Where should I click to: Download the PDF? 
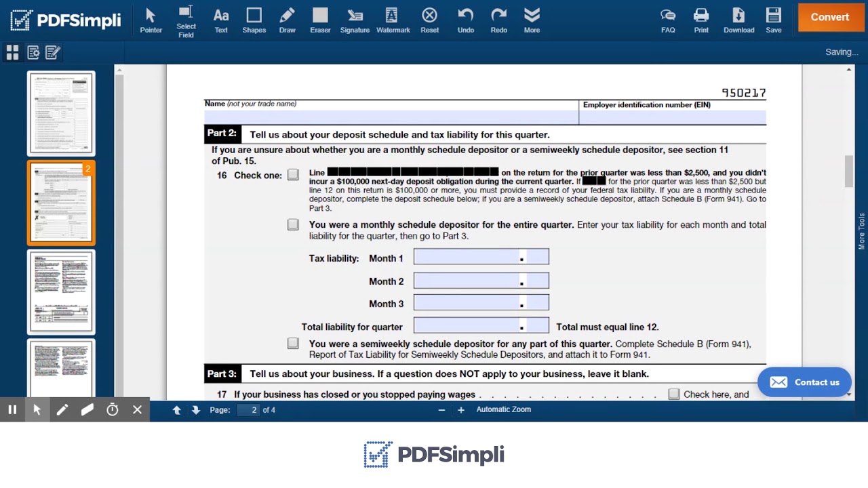[x=738, y=20]
